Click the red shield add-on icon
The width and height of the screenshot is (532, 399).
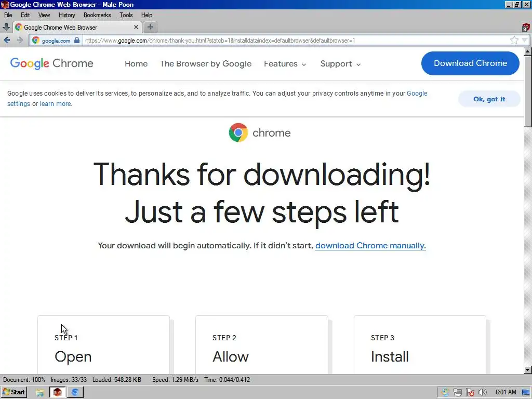coord(526,28)
